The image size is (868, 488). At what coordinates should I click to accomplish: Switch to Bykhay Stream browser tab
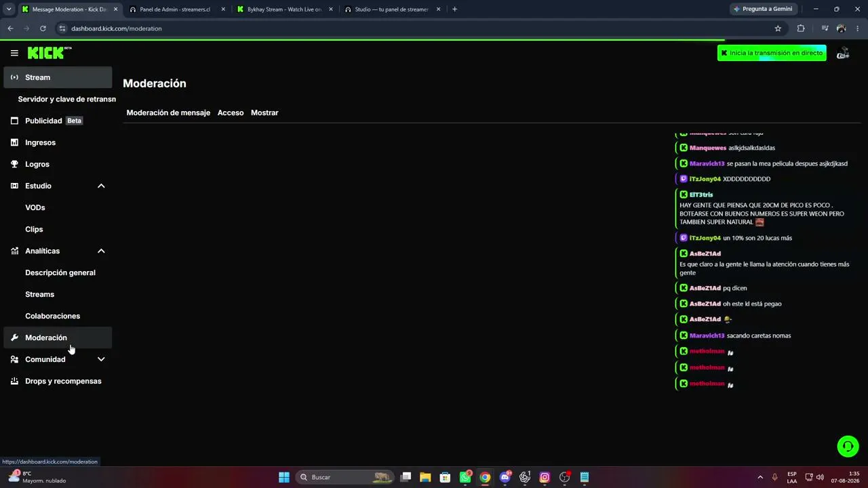pyautogui.click(x=285, y=9)
